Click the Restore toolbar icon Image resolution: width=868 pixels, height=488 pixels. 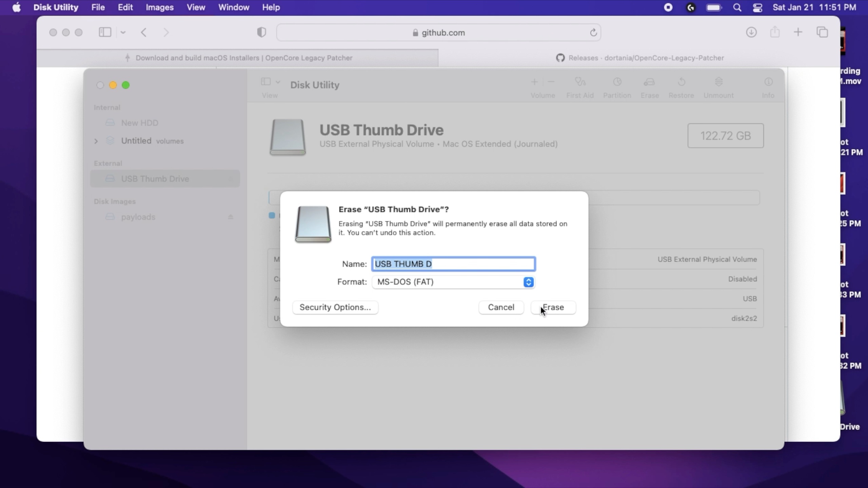[x=681, y=82]
